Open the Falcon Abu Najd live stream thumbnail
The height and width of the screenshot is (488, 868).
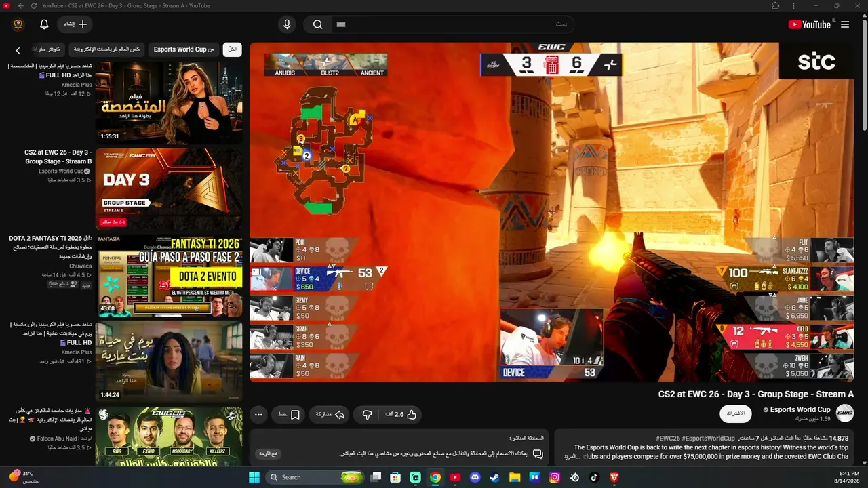169,436
